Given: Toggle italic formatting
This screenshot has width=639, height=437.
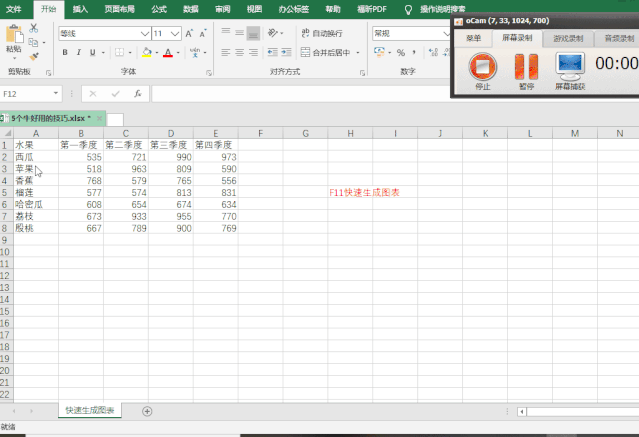Looking at the screenshot, I should coord(79,52).
